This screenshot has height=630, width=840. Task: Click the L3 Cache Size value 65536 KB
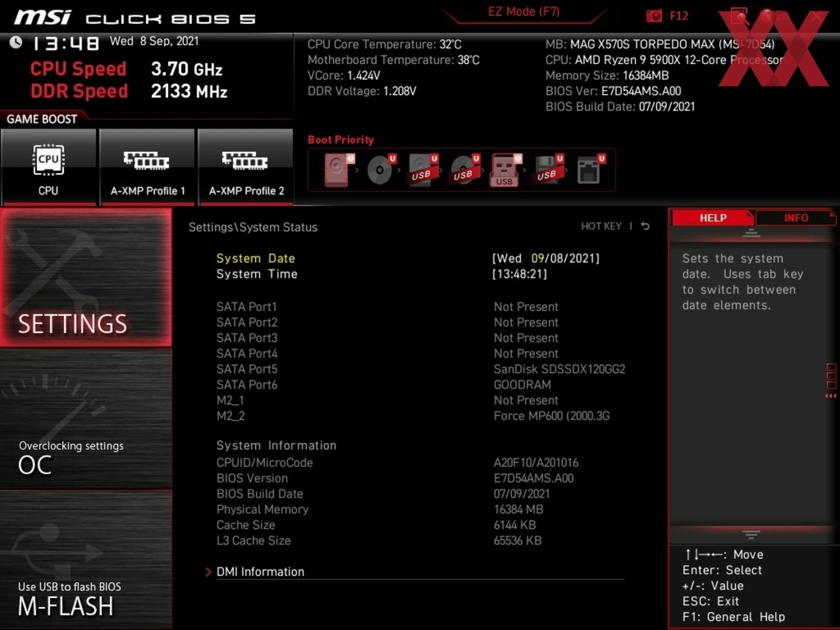pos(518,540)
